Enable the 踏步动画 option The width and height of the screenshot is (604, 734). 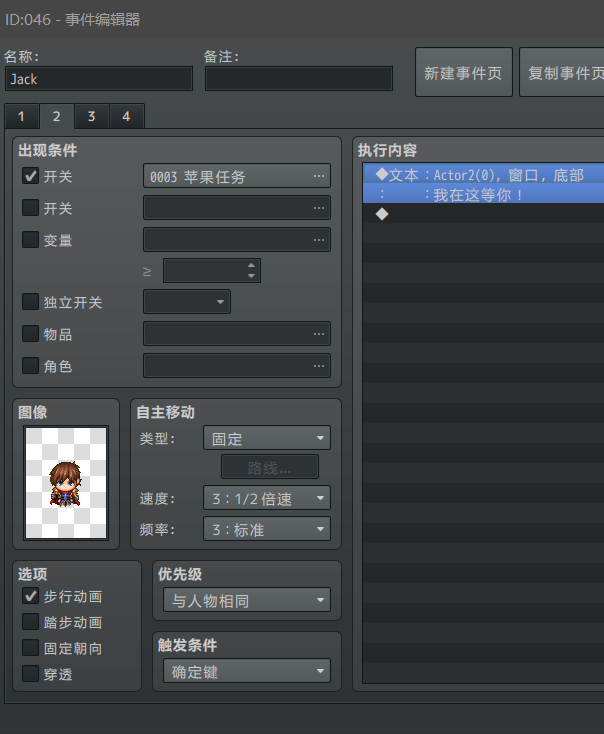coord(30,622)
